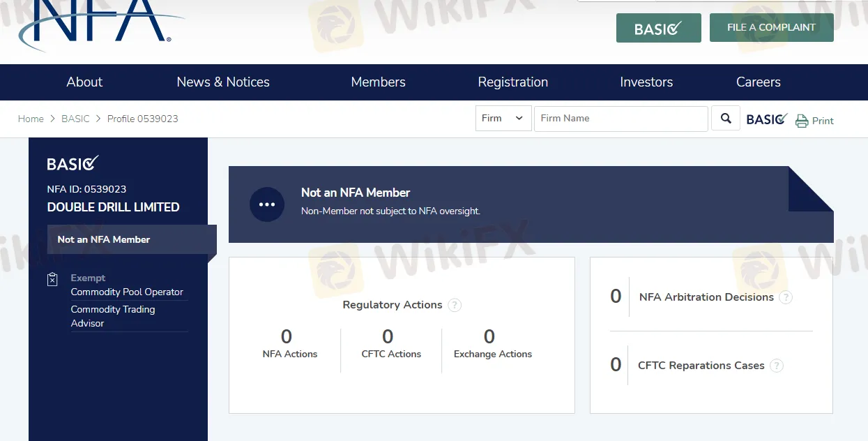Open the Regulatory Actions help icon

pos(455,305)
